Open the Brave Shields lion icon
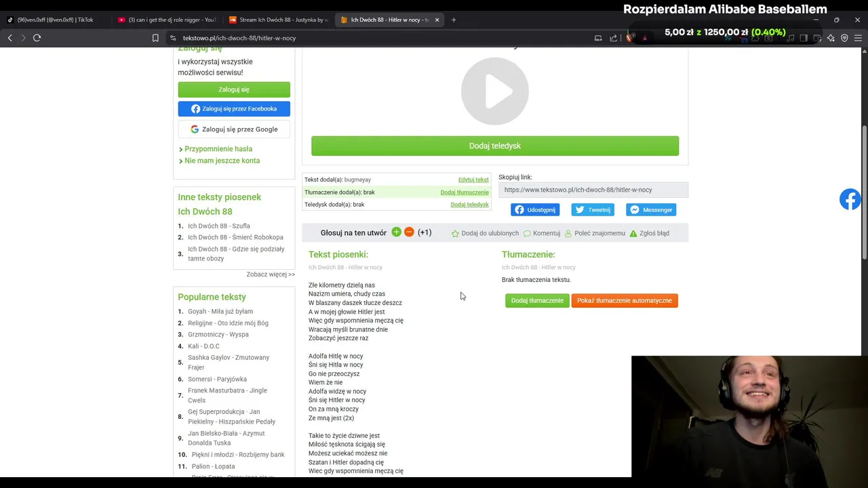Screen dimensions: 868x488 point(630,38)
